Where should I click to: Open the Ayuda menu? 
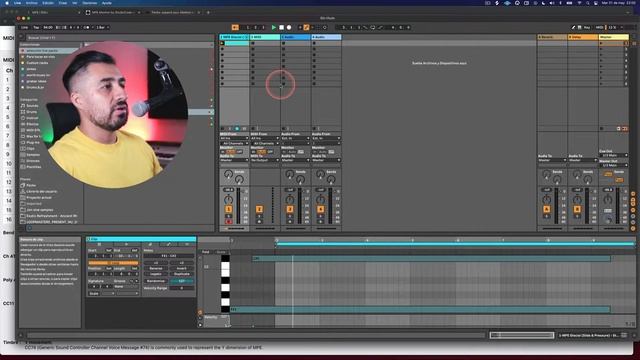[x=107, y=3]
